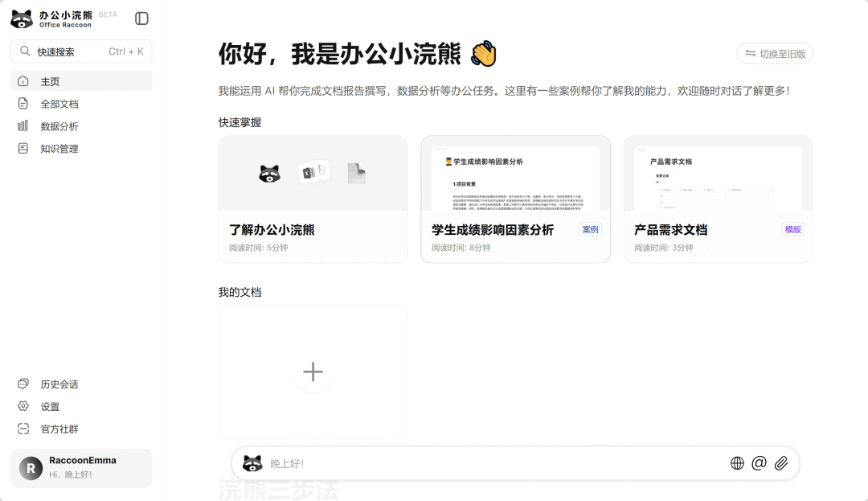Image resolution: width=868 pixels, height=501 pixels.
Task: Click the chat bubble icon beside 历史会话
Action: (x=23, y=384)
